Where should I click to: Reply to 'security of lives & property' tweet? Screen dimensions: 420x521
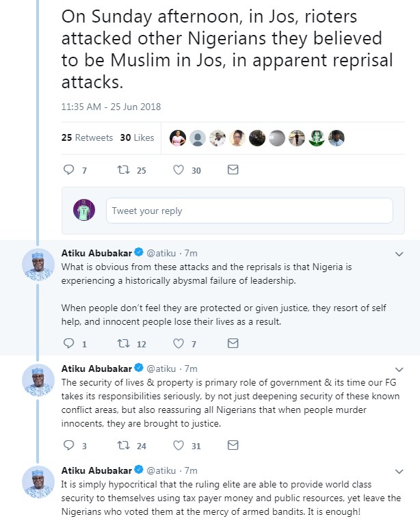68,445
